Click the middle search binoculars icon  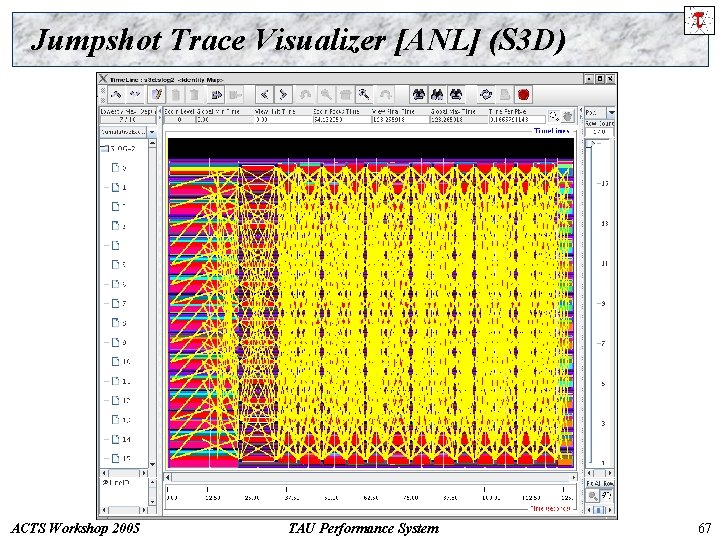pos(436,95)
